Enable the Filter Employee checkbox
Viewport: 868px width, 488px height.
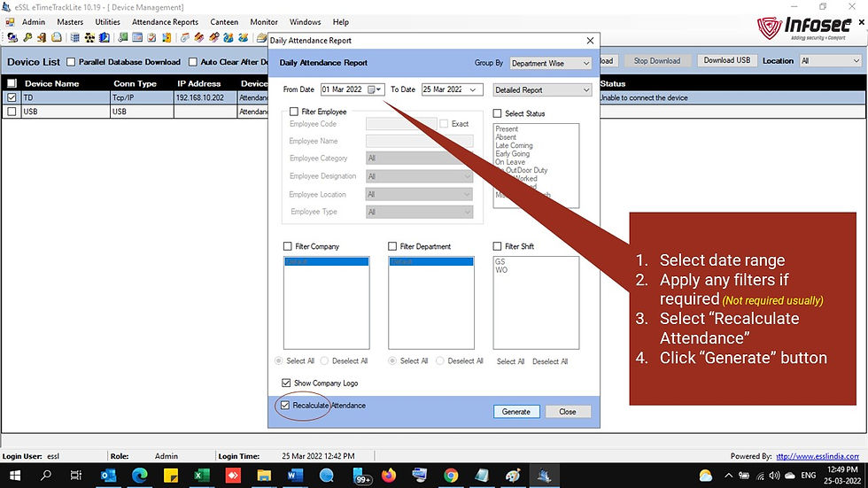(x=294, y=112)
